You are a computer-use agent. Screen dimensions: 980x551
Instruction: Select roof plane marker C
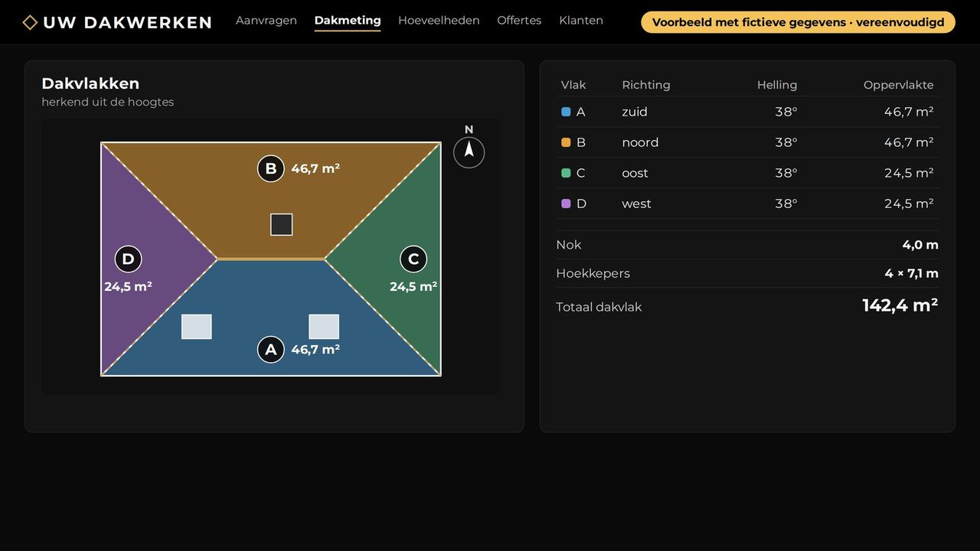point(413,259)
